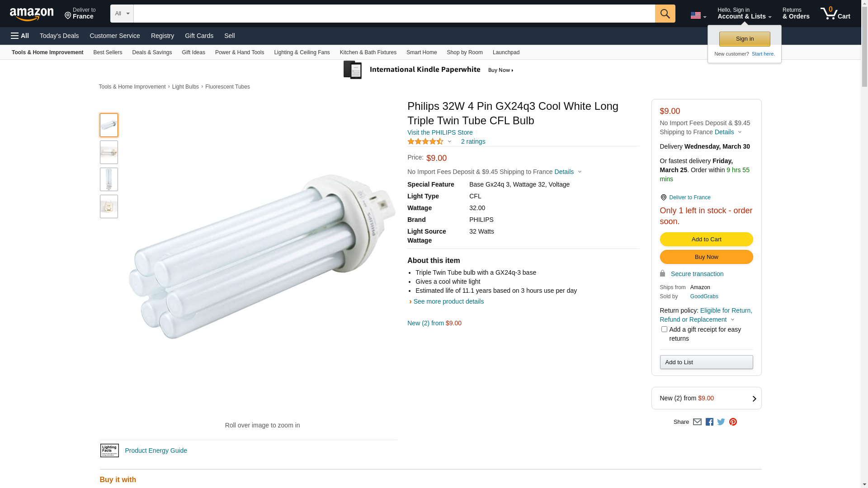
Task: Open the Lighting Facts energy guide icon
Action: 109,450
